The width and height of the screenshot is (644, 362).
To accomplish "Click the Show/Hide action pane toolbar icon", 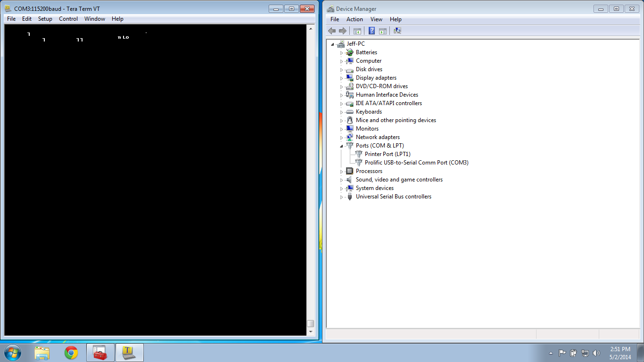I will (x=382, y=31).
